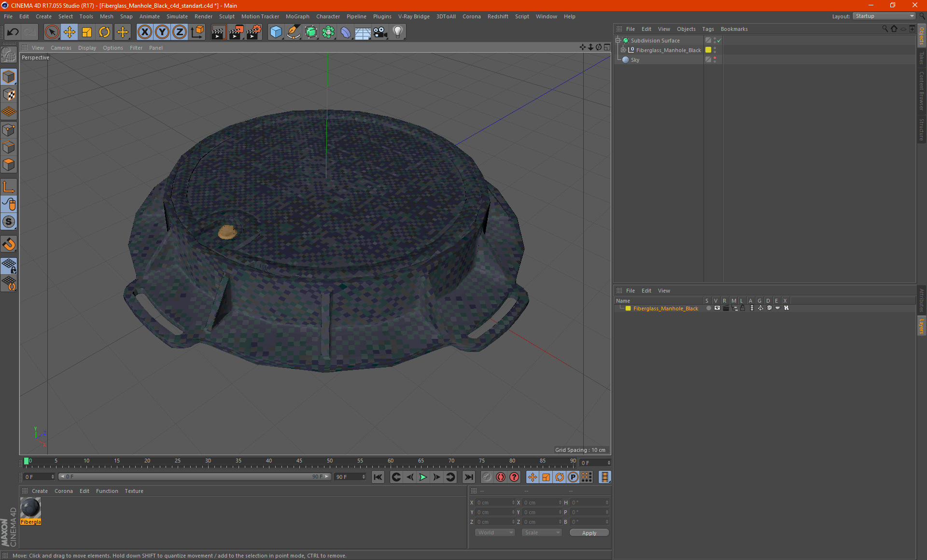Viewport: 927px width, 560px height.
Task: Open the Floor environment icon
Action: point(363,32)
